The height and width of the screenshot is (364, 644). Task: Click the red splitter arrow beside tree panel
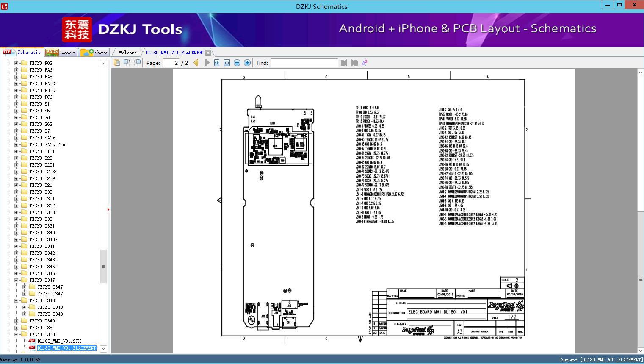click(x=108, y=209)
